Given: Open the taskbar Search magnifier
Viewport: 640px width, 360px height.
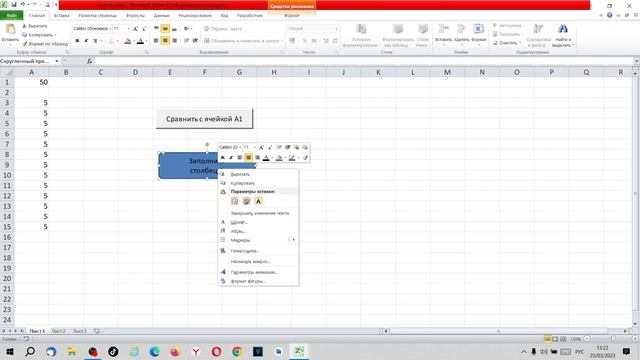Looking at the screenshot, I should pyautogui.click(x=30, y=351).
